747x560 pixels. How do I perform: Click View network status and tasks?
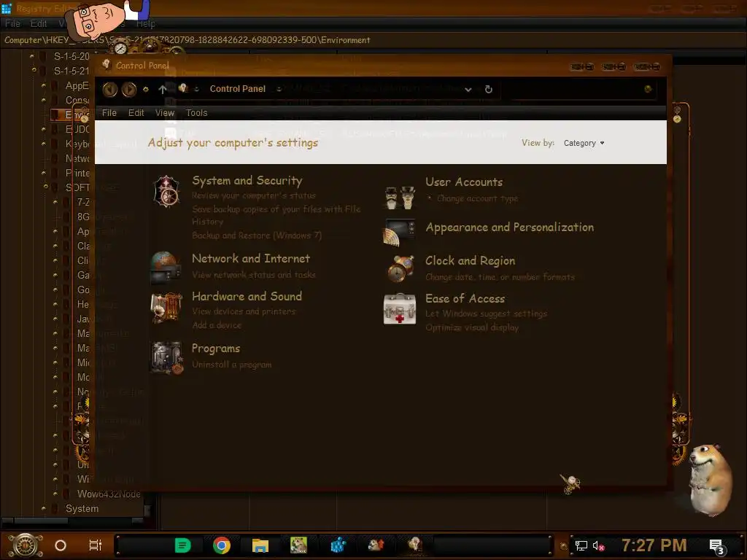pos(253,275)
